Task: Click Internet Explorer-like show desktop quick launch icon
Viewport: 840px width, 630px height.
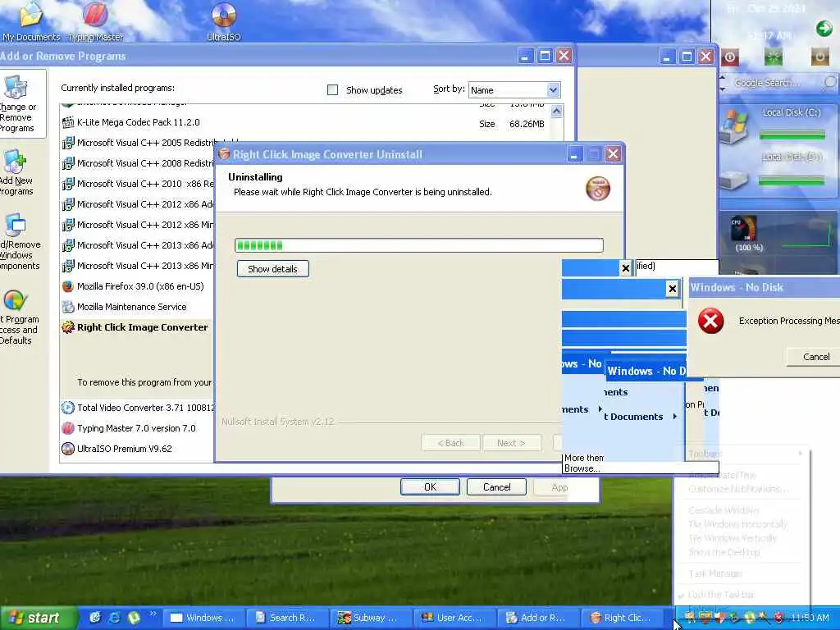Action: click(95, 618)
